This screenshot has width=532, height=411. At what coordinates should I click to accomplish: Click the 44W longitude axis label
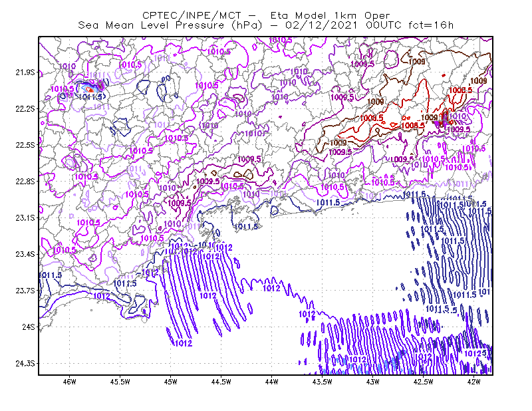272,382
